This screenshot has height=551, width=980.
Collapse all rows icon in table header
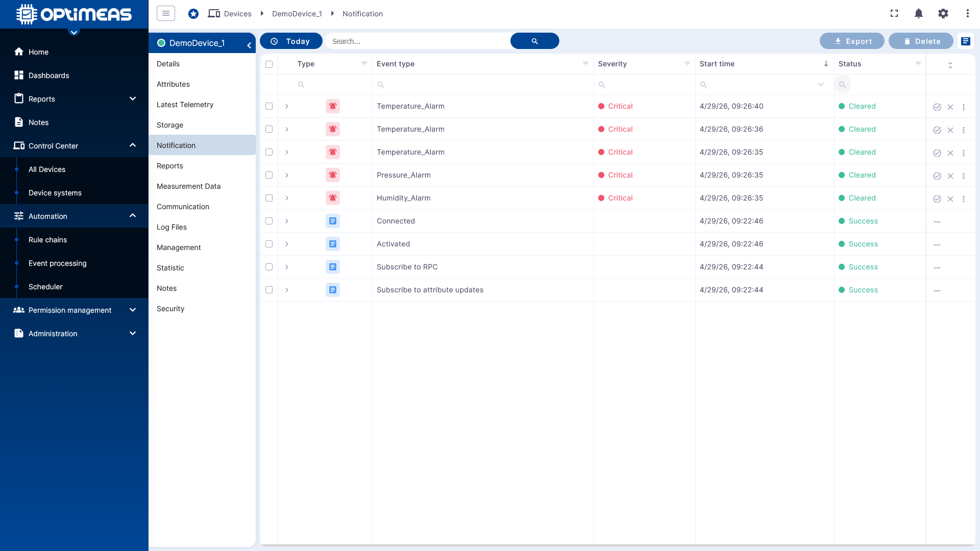[950, 65]
